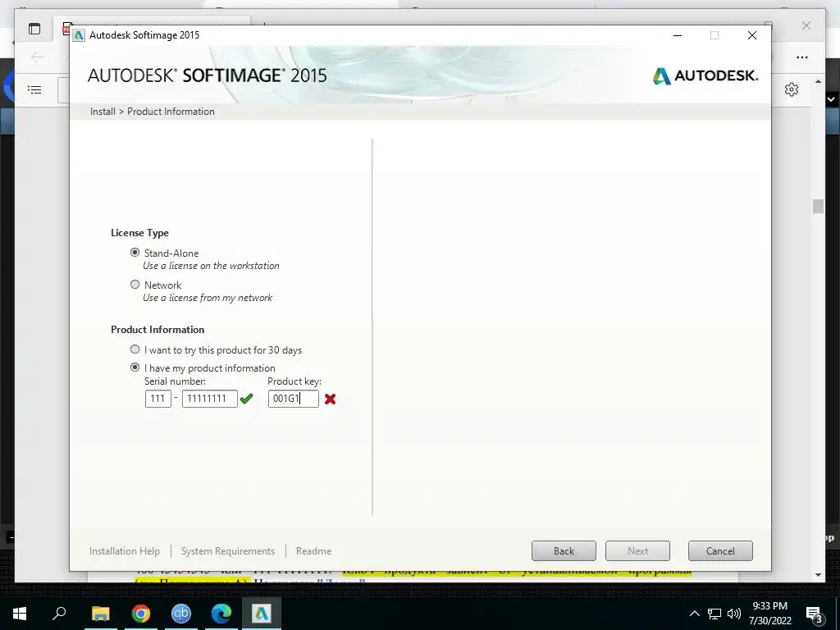Open the notification center icon
This screenshot has width=840, height=630.
coord(814,614)
